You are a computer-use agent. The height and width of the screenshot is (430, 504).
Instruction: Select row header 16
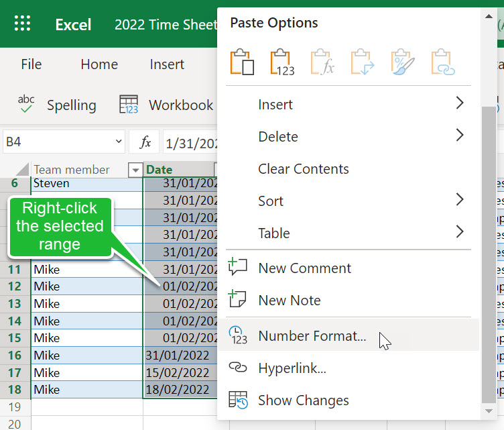click(15, 356)
